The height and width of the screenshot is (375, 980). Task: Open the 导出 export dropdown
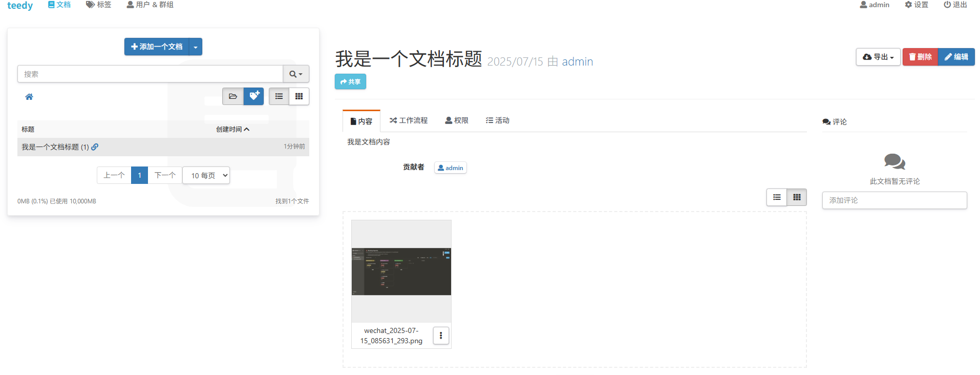(x=878, y=57)
